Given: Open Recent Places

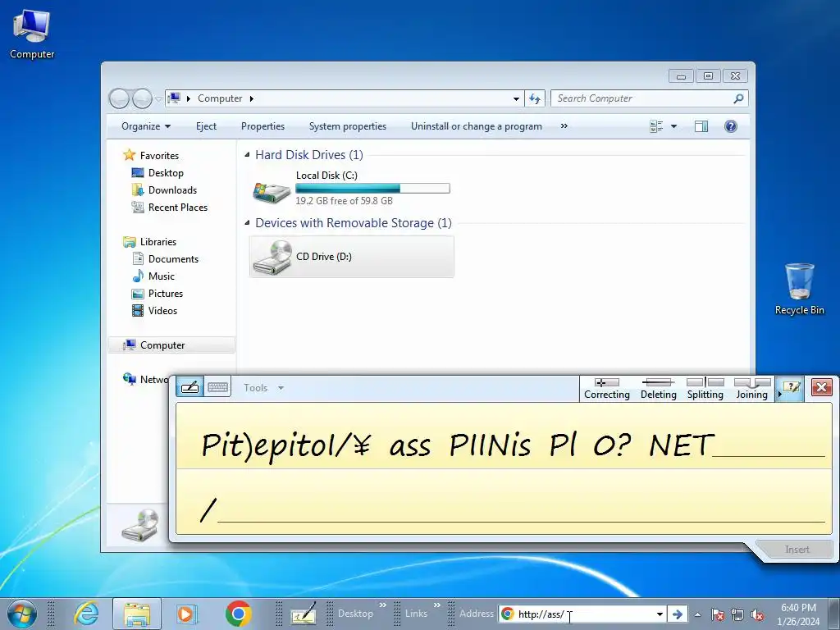Looking at the screenshot, I should pos(178,208).
